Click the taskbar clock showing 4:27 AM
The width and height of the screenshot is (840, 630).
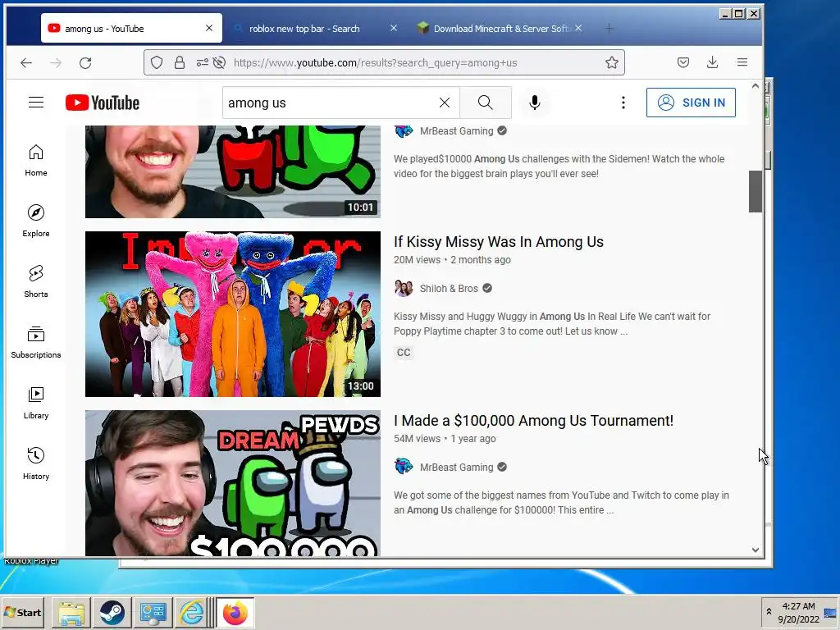click(x=798, y=612)
